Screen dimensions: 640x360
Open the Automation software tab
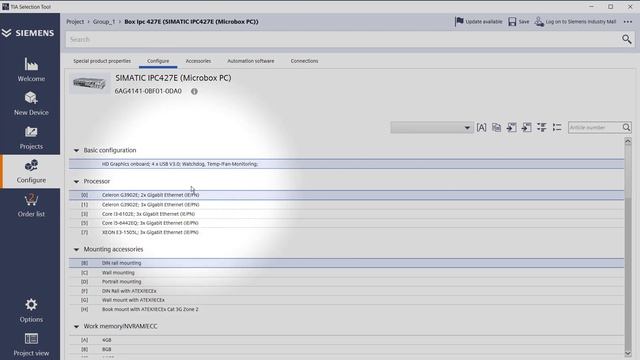(251, 61)
